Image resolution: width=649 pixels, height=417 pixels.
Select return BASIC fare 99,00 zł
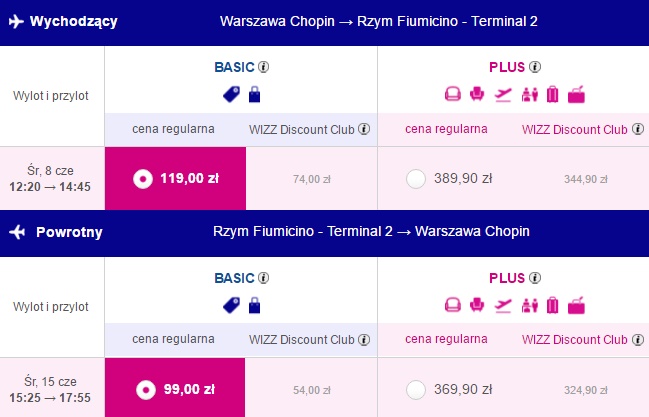pyautogui.click(x=175, y=388)
